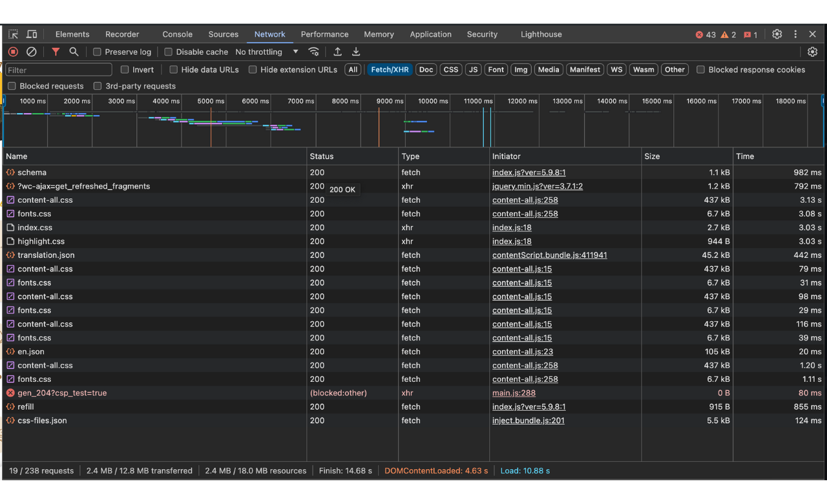Click the blocked gen_204 error icon

pos(10,393)
